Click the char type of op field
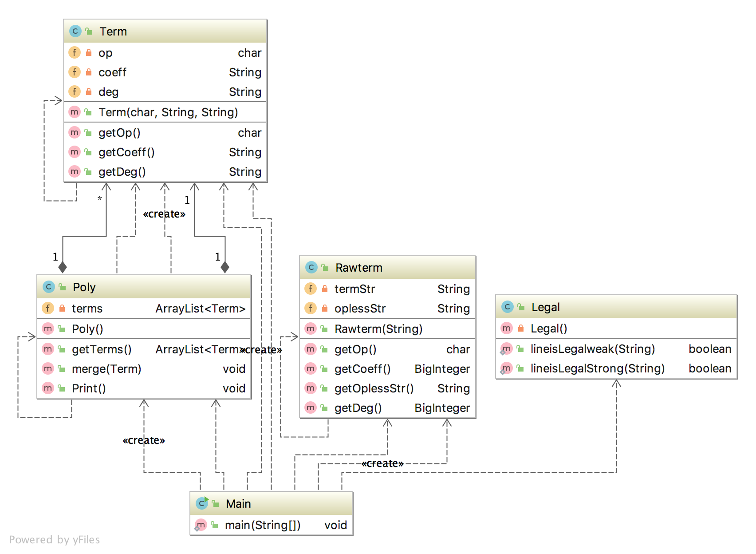 [x=249, y=53]
